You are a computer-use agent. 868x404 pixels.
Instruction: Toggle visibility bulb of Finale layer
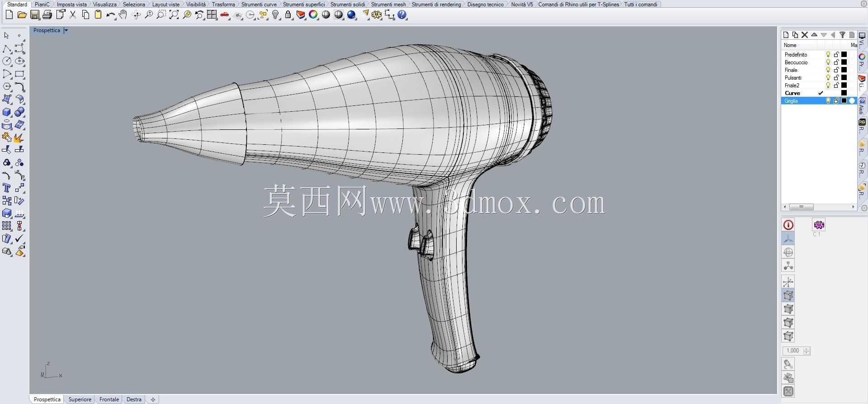(x=828, y=70)
